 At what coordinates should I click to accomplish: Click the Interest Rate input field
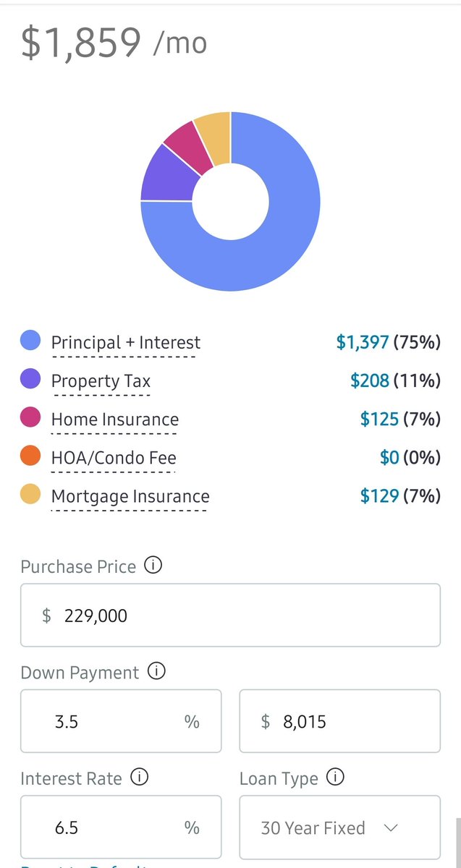click(x=121, y=827)
